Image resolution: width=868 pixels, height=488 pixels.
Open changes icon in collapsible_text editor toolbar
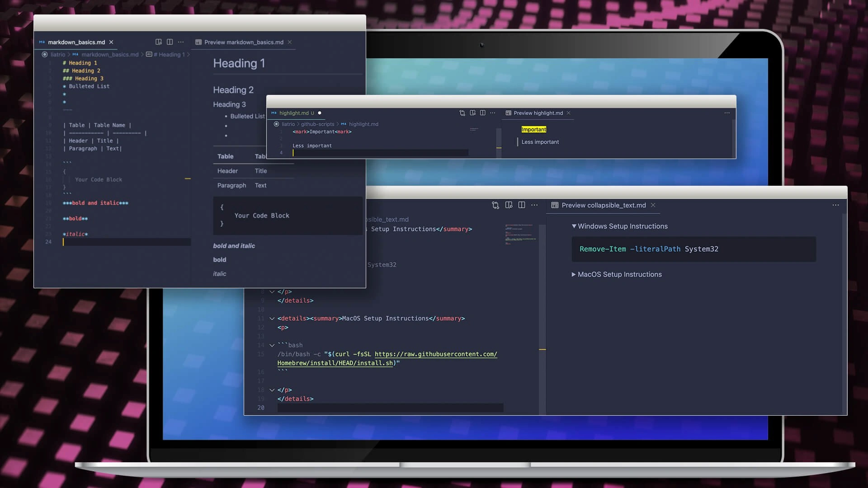(x=495, y=205)
